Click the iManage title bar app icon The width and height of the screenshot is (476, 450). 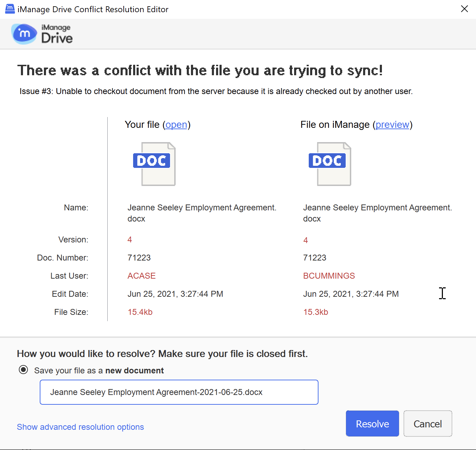10,9
